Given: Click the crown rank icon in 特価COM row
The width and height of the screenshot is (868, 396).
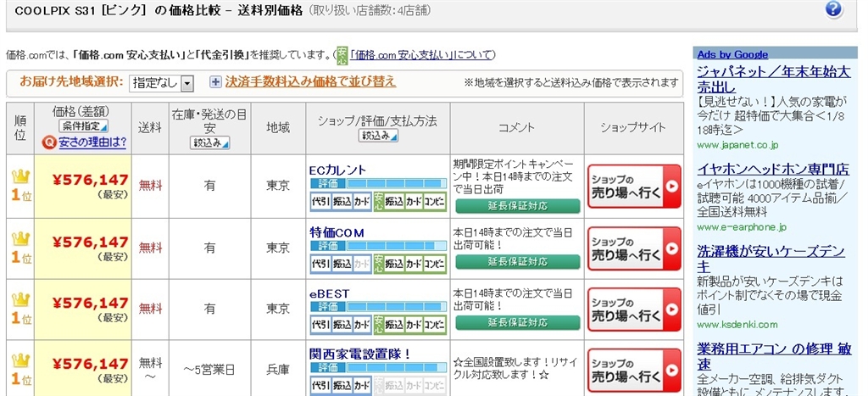Looking at the screenshot, I should click(20, 239).
